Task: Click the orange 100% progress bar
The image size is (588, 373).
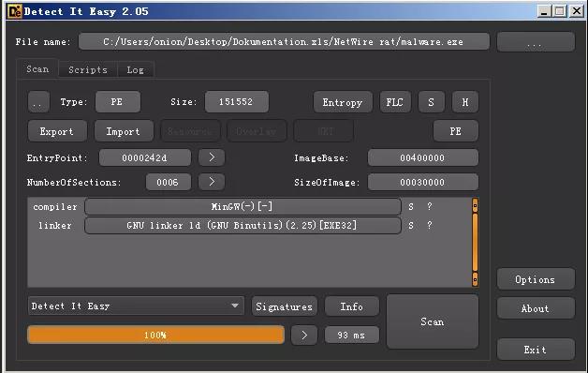Action: pyautogui.click(x=155, y=335)
